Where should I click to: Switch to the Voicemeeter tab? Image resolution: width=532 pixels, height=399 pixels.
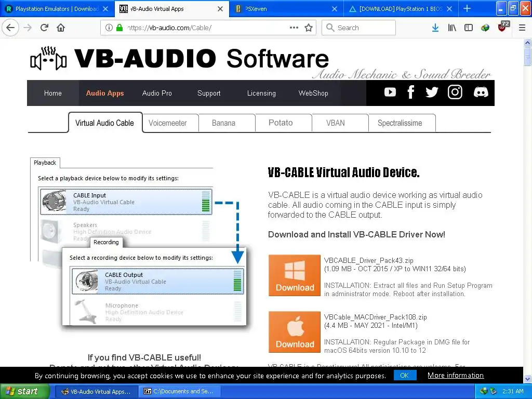click(168, 123)
